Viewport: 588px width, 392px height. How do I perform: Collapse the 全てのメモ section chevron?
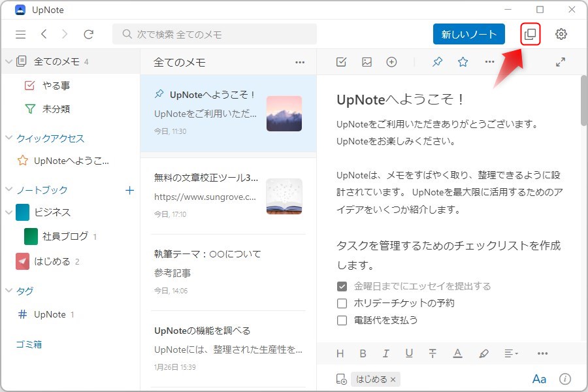pyautogui.click(x=9, y=61)
